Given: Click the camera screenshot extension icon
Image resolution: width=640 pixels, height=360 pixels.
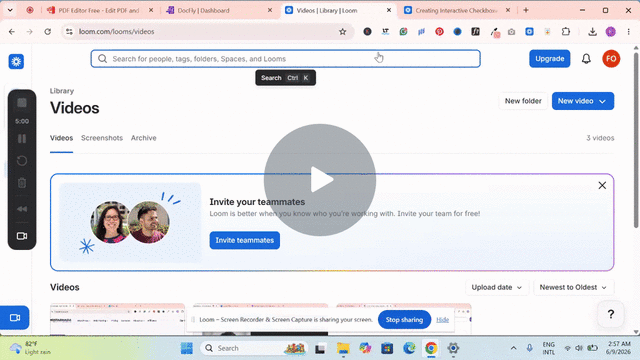Looking at the screenshot, I should click(x=511, y=31).
